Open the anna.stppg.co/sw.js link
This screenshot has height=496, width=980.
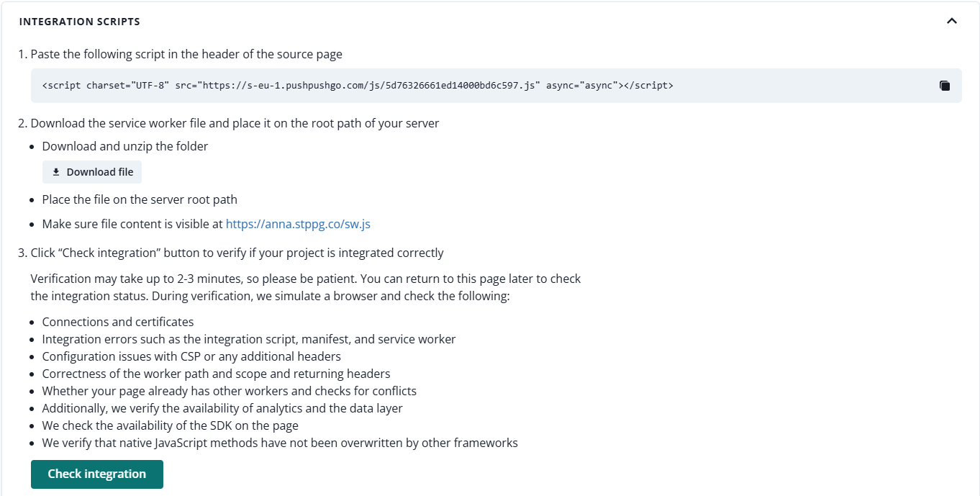click(298, 224)
